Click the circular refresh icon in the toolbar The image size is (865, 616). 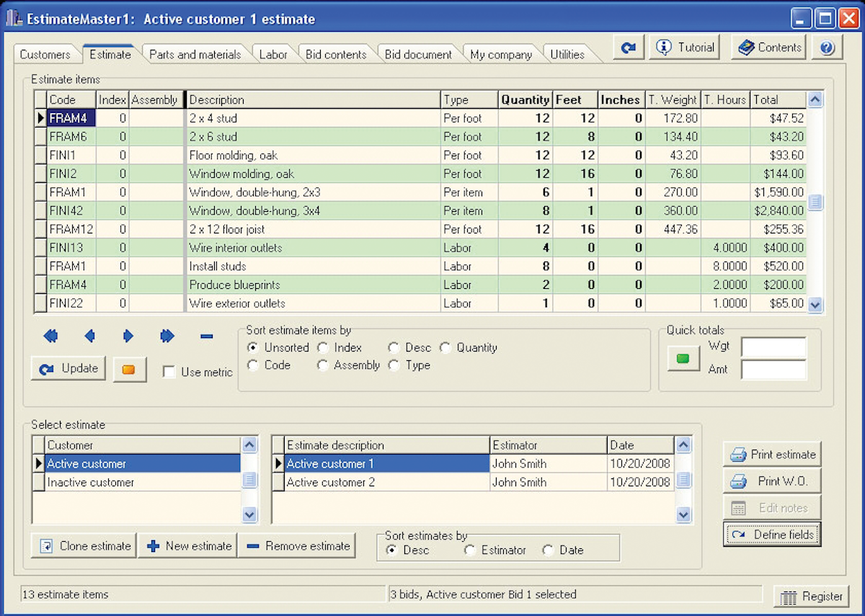628,47
